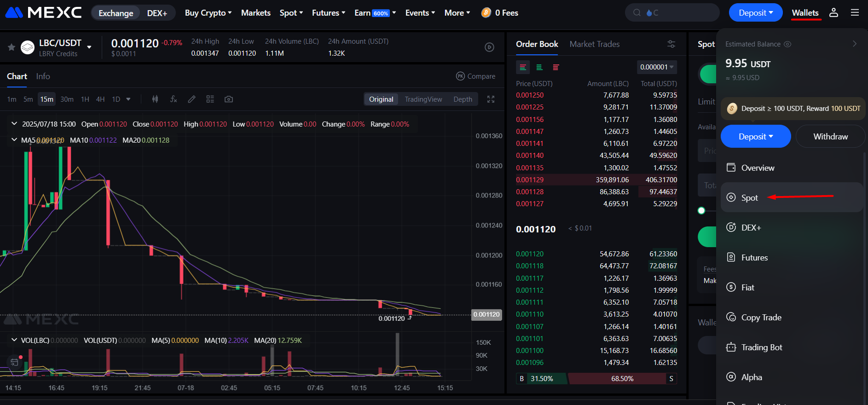Click the deposit reward 100 USDT banner
The width and height of the screenshot is (868, 405).
(x=793, y=109)
